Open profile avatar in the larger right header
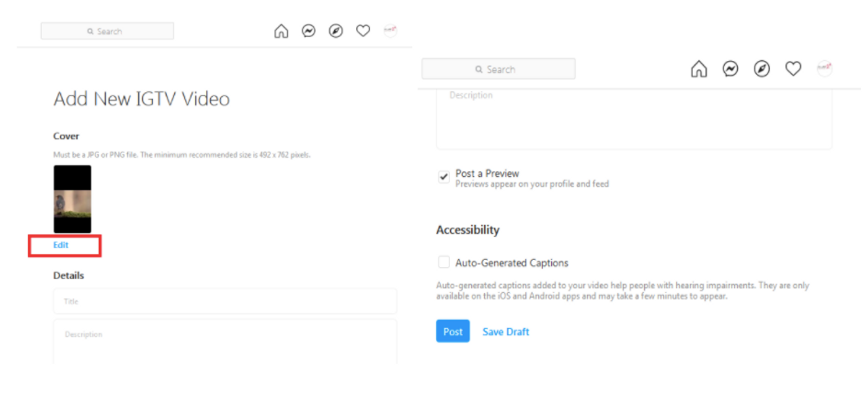This screenshot has width=868, height=394. tap(824, 69)
